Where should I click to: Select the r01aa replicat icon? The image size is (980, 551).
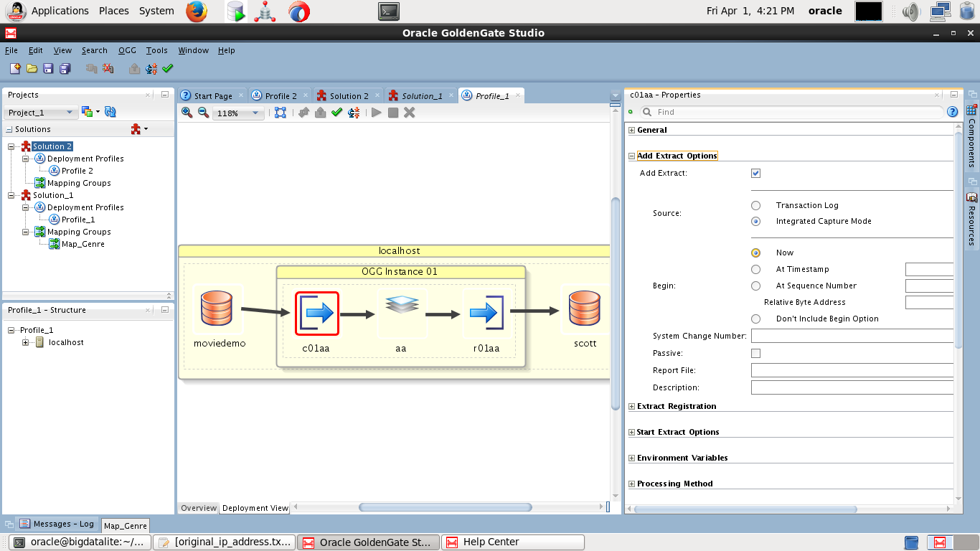click(486, 313)
